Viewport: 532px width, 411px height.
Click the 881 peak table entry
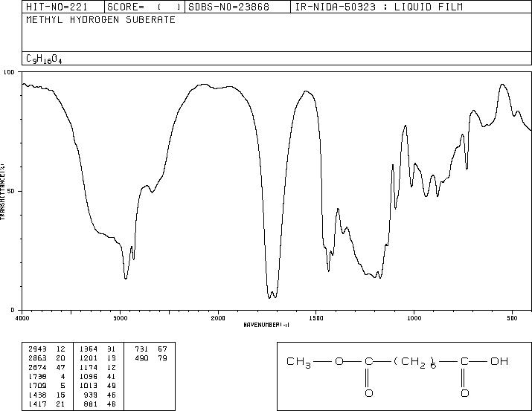pyautogui.click(x=100, y=404)
